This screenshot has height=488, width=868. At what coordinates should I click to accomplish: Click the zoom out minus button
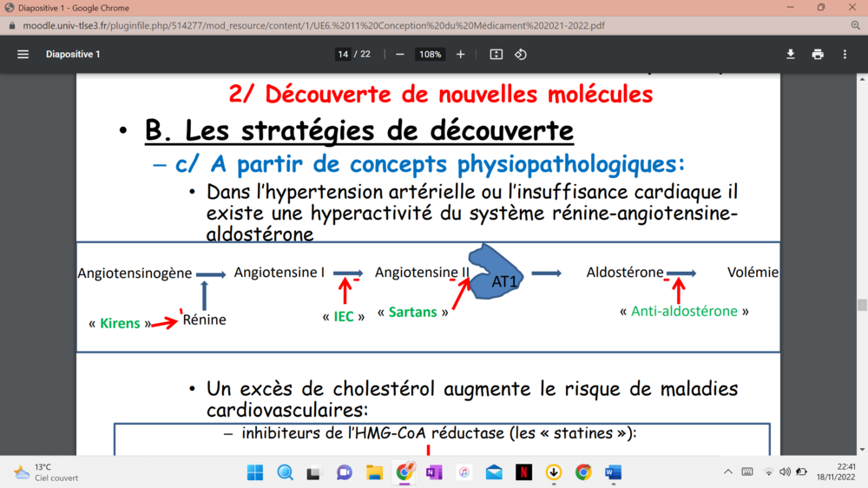(400, 54)
